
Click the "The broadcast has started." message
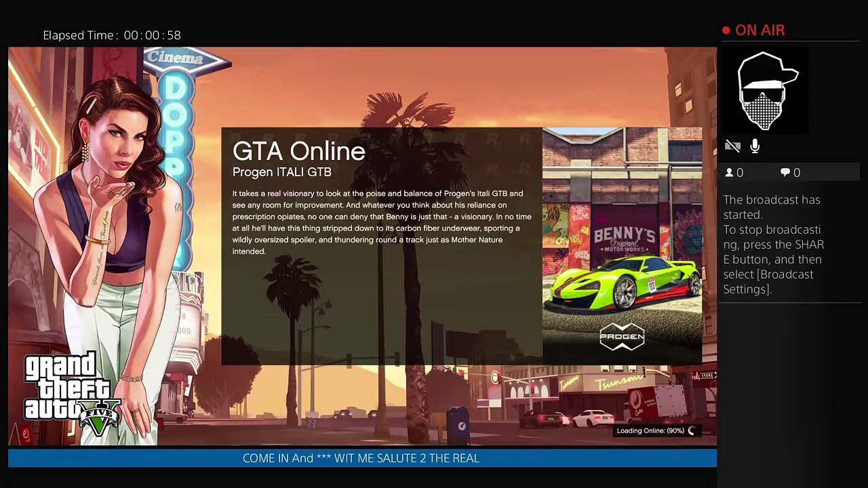coord(772,207)
